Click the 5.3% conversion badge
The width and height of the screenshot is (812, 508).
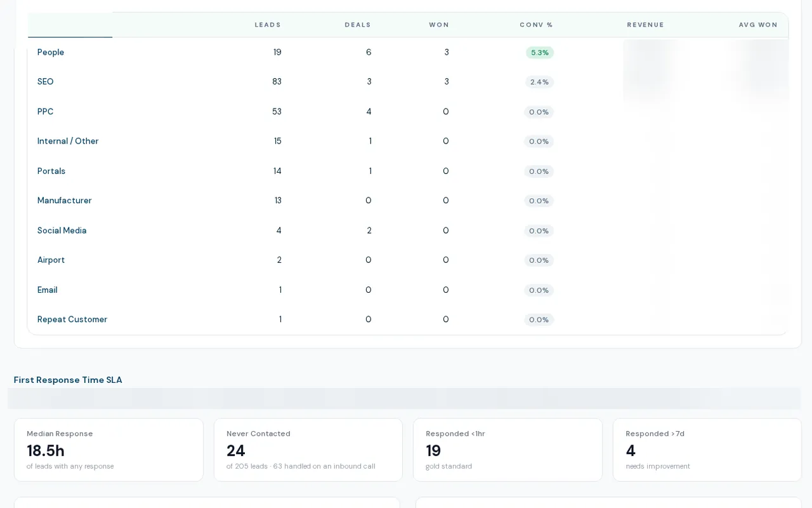(540, 53)
